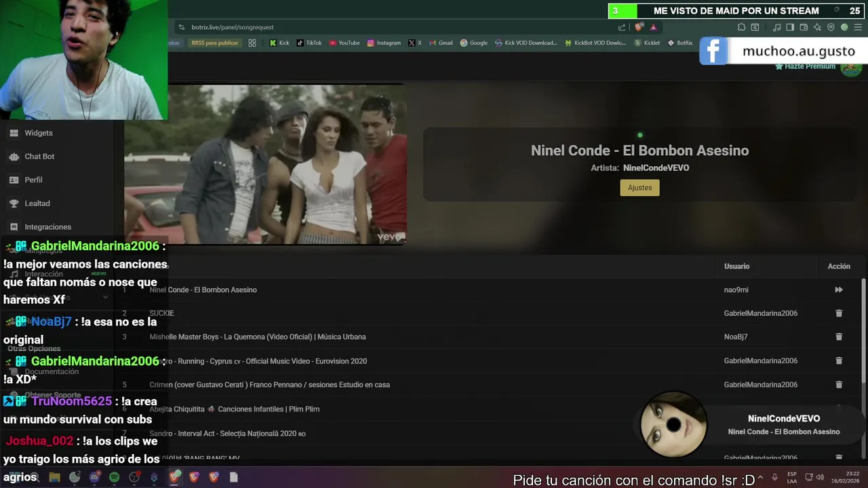This screenshot has width=868, height=488.
Task: Open Chat Bot in the sidebar
Action: pyautogui.click(x=39, y=157)
